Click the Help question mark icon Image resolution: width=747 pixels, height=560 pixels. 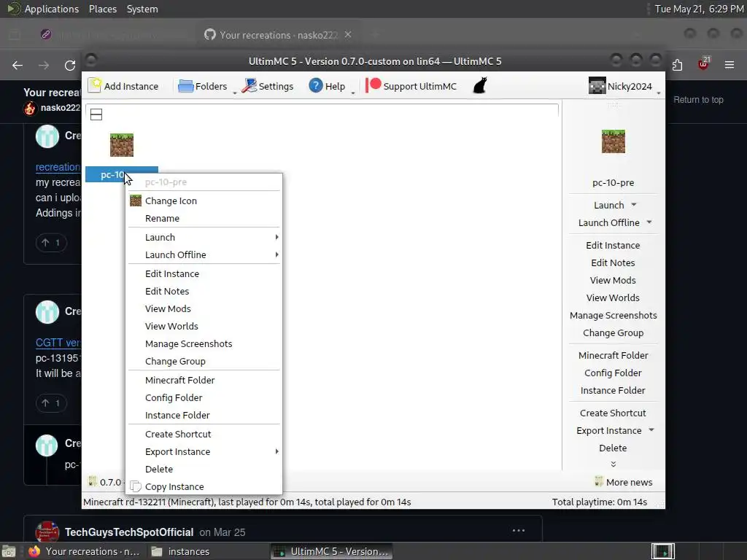[315, 86]
